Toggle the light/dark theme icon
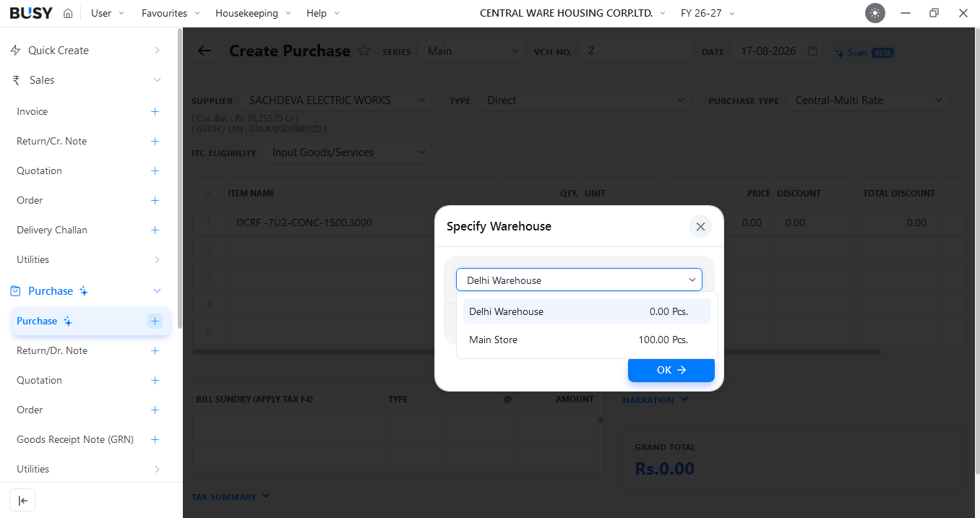The width and height of the screenshot is (980, 518). (875, 13)
